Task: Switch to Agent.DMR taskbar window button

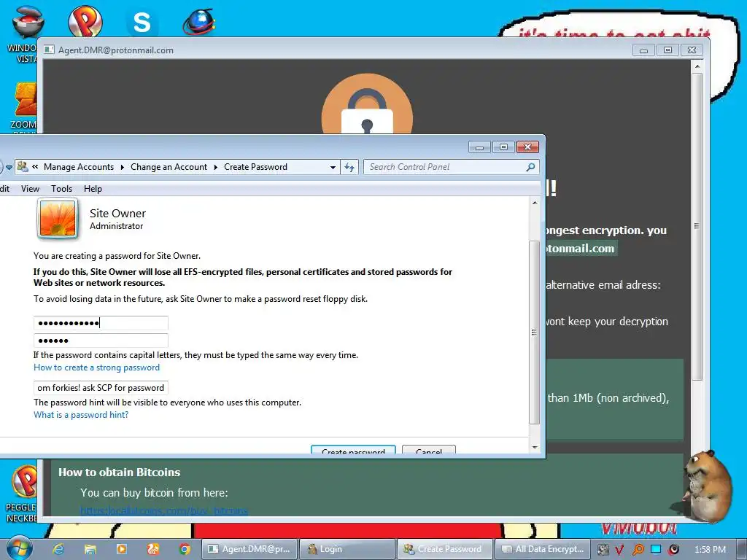Action: [249, 549]
